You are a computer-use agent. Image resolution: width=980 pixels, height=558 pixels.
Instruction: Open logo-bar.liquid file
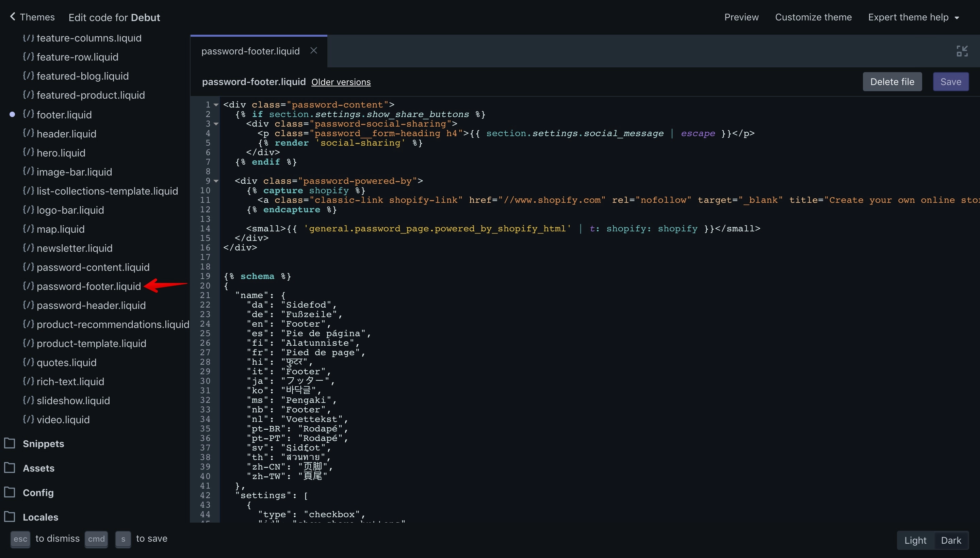pos(70,210)
